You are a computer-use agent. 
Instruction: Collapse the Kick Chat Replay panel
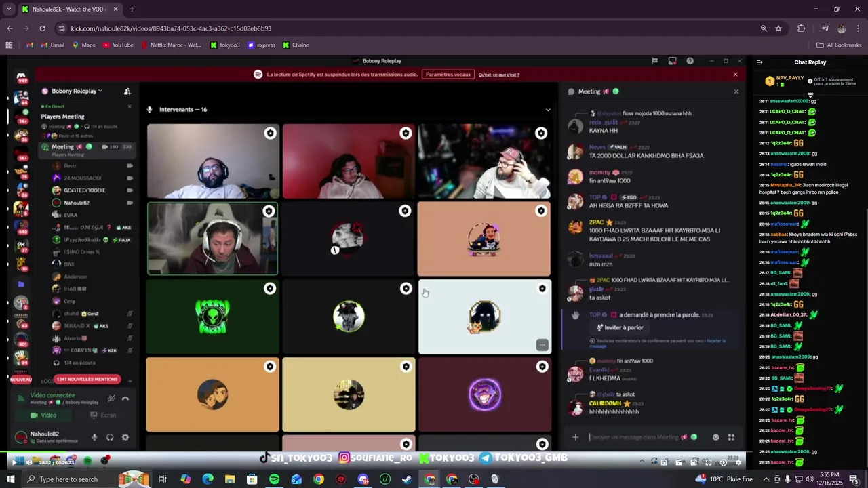pos(759,62)
